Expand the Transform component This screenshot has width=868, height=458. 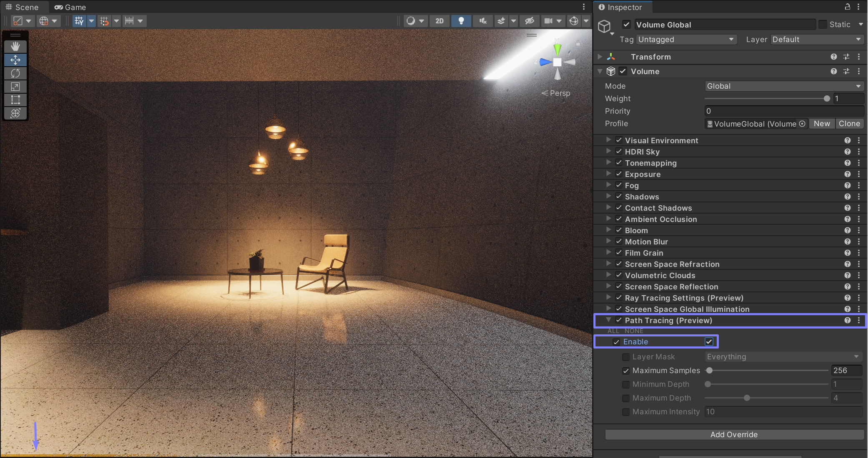(600, 57)
